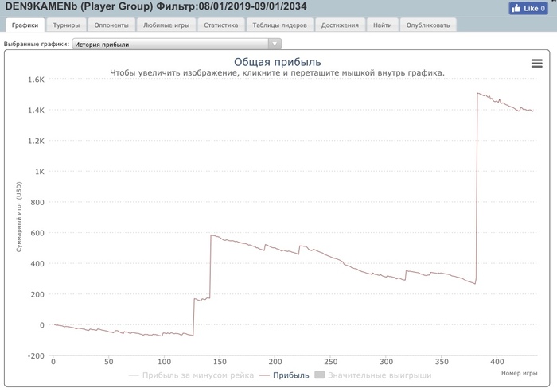Click the Facebook Like button
Screen dimensions: 557x392
528,8
